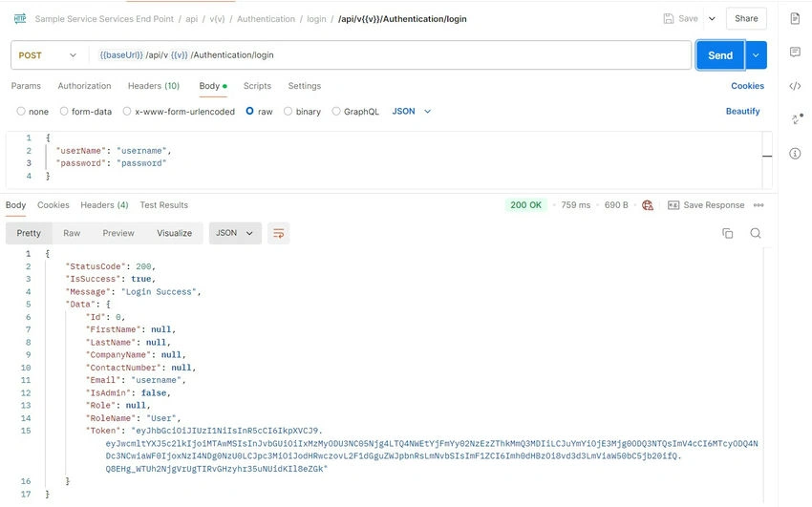Click the "password" line in request body
The height and width of the screenshot is (507, 812).
(x=112, y=163)
